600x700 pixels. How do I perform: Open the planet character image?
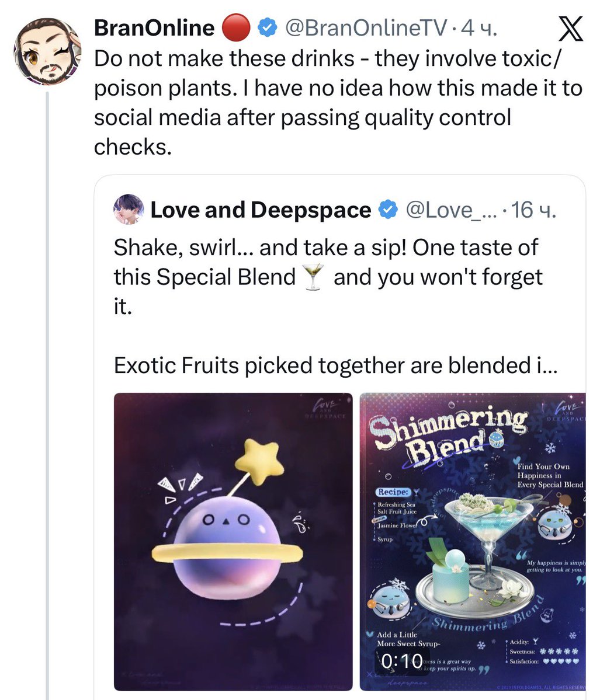click(233, 542)
